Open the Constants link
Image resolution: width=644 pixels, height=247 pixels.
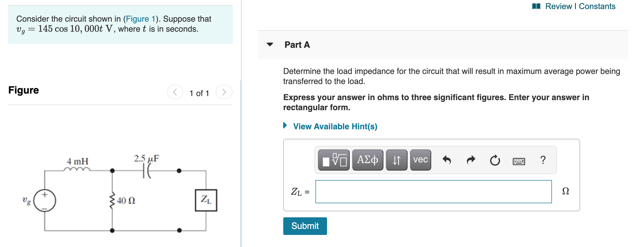click(597, 6)
